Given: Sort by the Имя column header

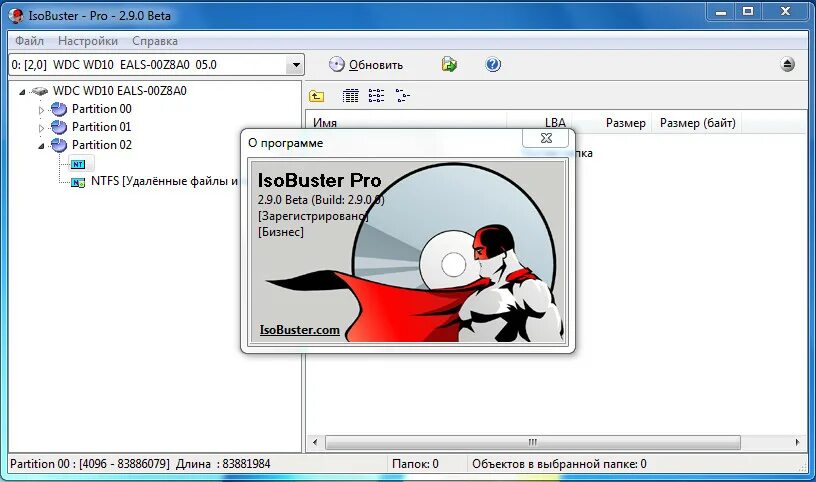Looking at the screenshot, I should pyautogui.click(x=325, y=123).
